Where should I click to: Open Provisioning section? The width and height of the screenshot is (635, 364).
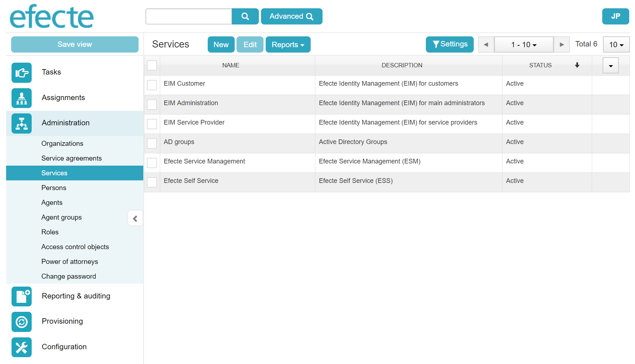[x=62, y=321]
